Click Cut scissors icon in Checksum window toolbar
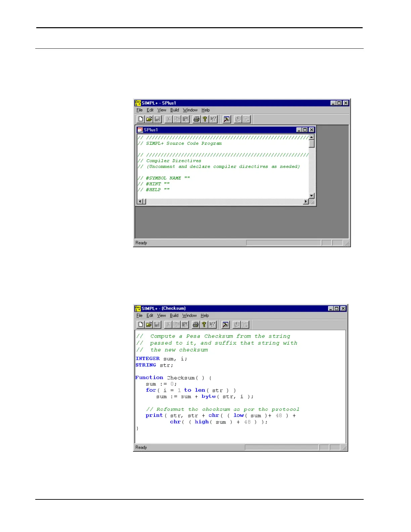Image resolution: width=411 pixels, height=532 pixels. click(168, 324)
